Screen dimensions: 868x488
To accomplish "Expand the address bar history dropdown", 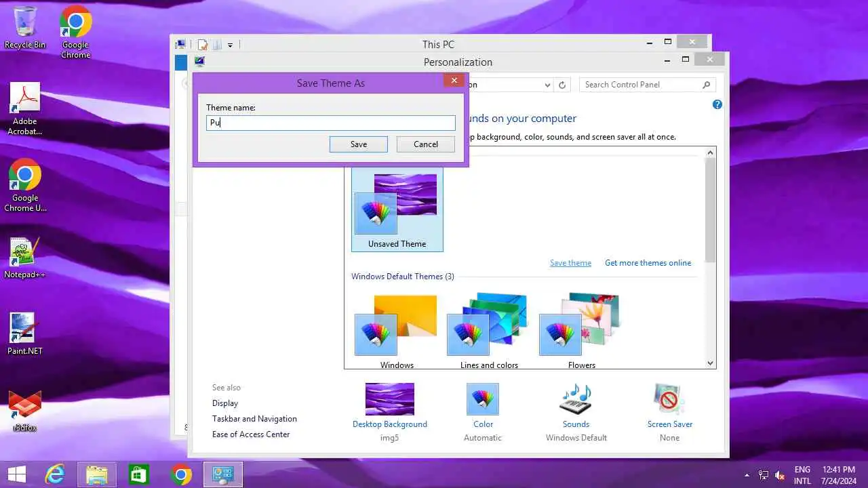I will pyautogui.click(x=547, y=85).
